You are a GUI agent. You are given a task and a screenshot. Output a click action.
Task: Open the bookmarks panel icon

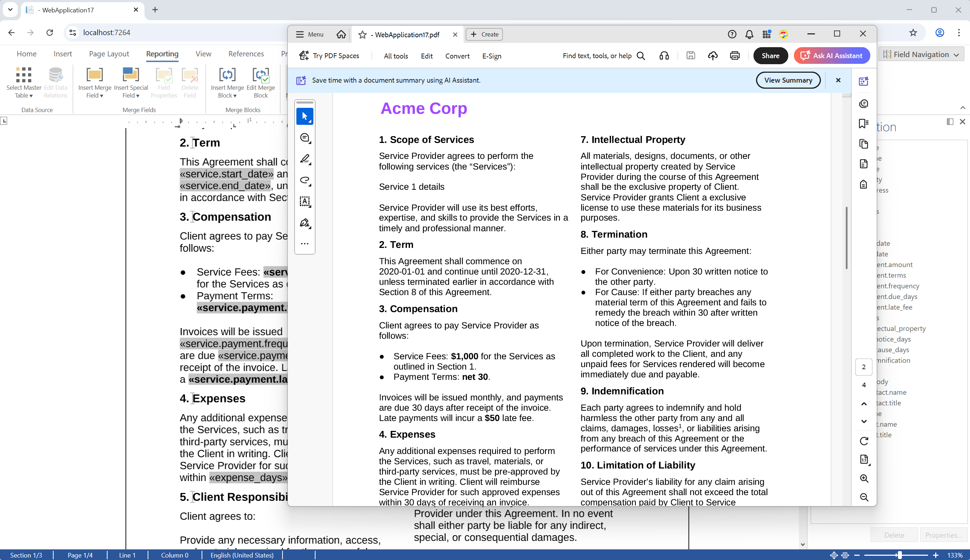(864, 123)
